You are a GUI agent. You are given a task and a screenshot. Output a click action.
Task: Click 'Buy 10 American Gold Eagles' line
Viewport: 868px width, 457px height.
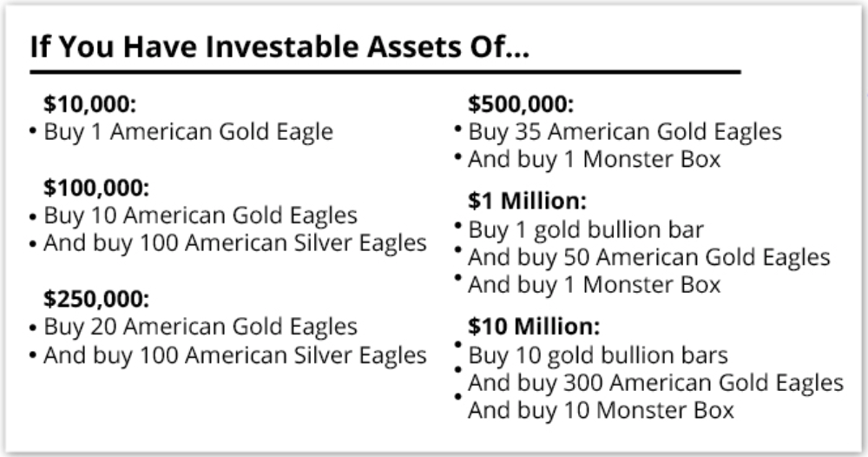point(201,215)
